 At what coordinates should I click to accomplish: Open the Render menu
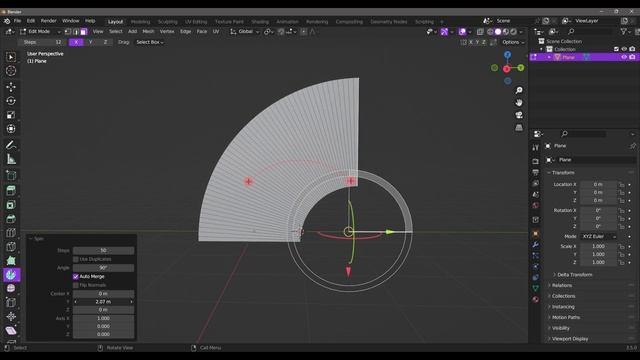tap(49, 21)
